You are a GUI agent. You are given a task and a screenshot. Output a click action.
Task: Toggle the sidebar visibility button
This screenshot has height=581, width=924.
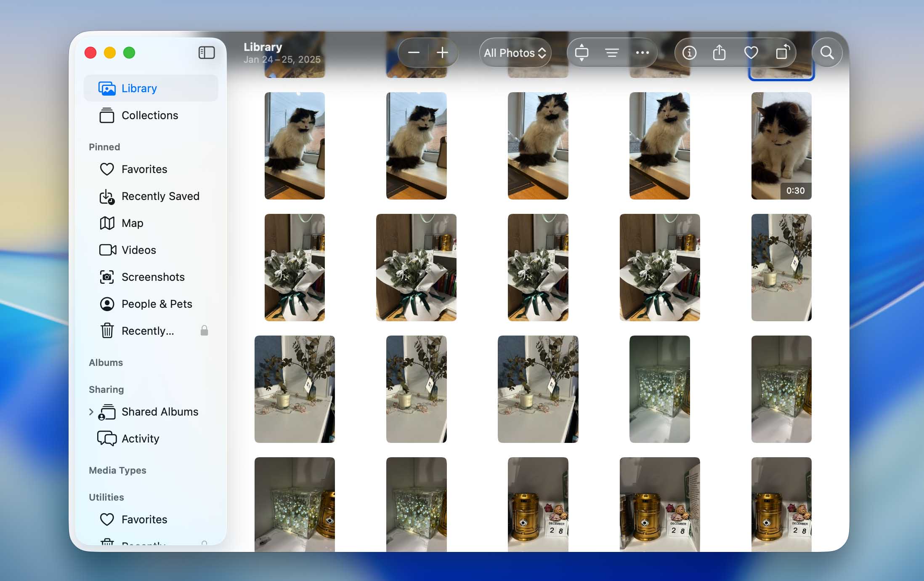pos(207,53)
